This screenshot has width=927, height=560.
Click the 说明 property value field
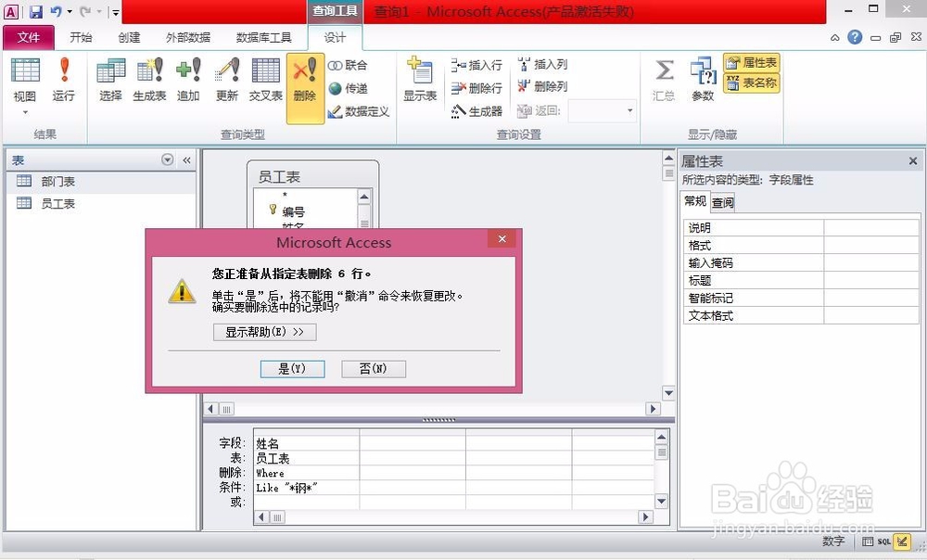point(871,228)
